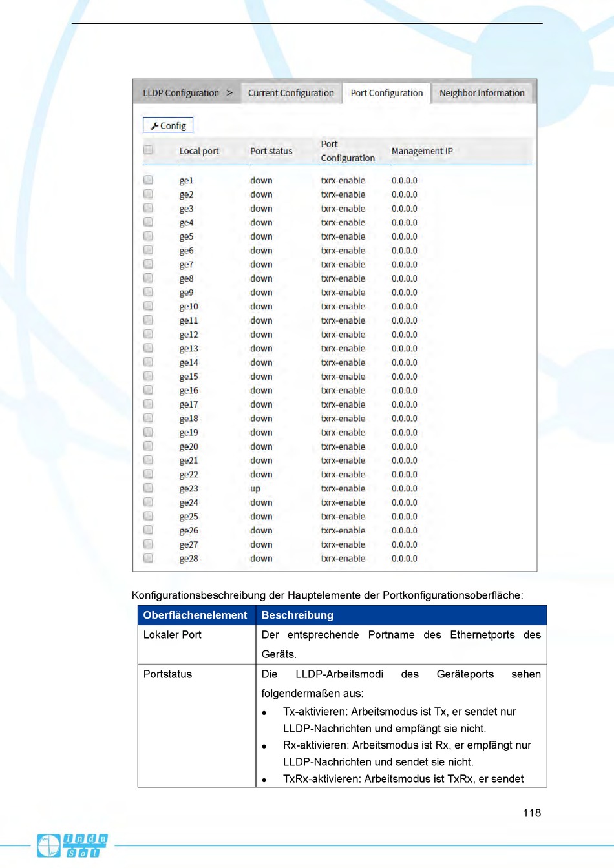Click the Port status column header

271,151
